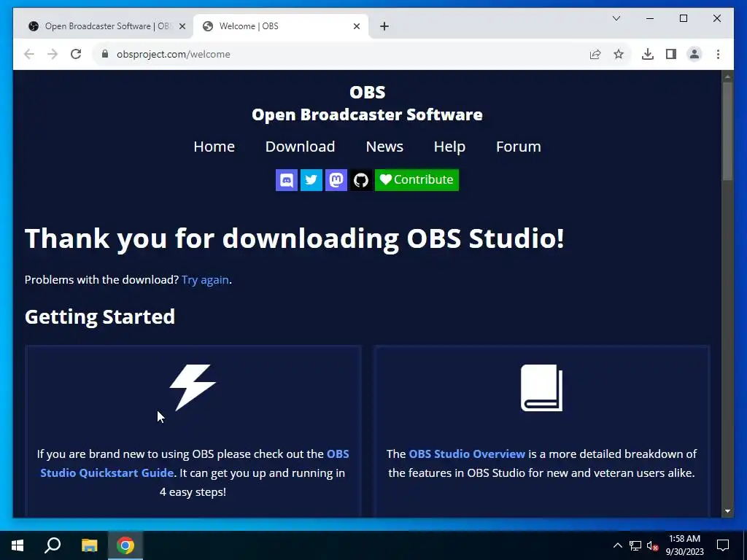The height and width of the screenshot is (560, 747).
Task: Click the Chrome taskbar icon
Action: pos(125,545)
